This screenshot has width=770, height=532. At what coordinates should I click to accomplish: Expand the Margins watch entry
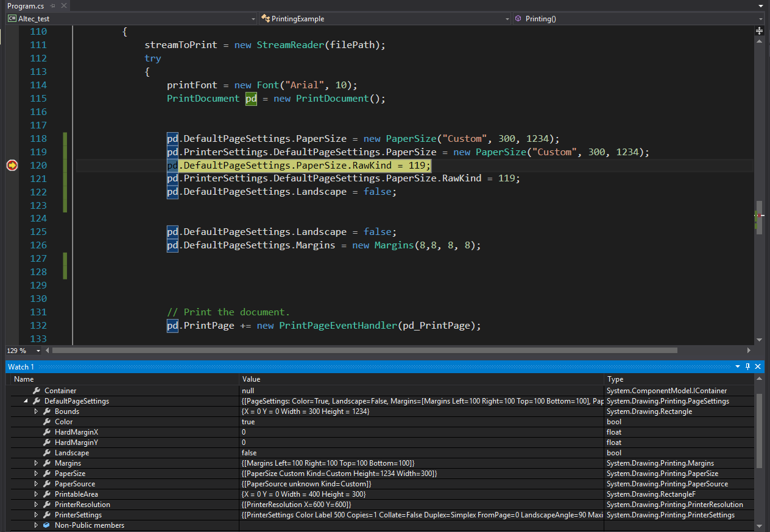36,463
